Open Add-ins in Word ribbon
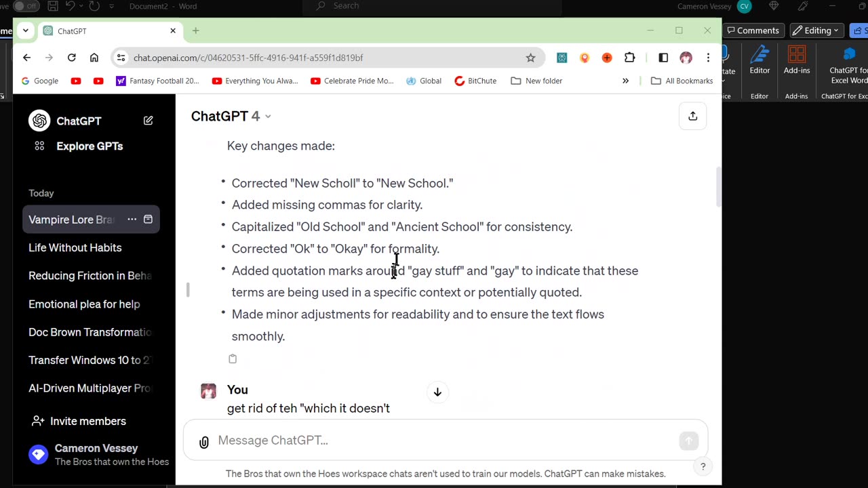Viewport: 868px width, 488px height. 797,60
